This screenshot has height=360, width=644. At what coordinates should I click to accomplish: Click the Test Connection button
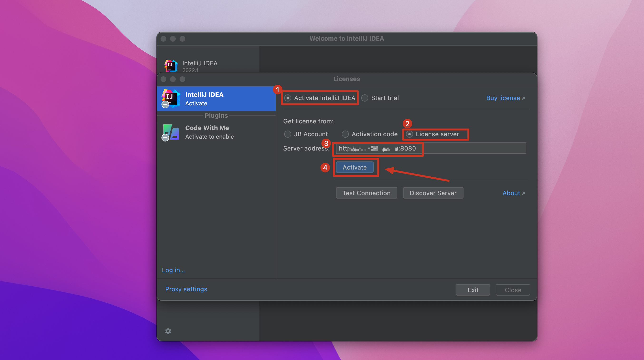tap(366, 193)
